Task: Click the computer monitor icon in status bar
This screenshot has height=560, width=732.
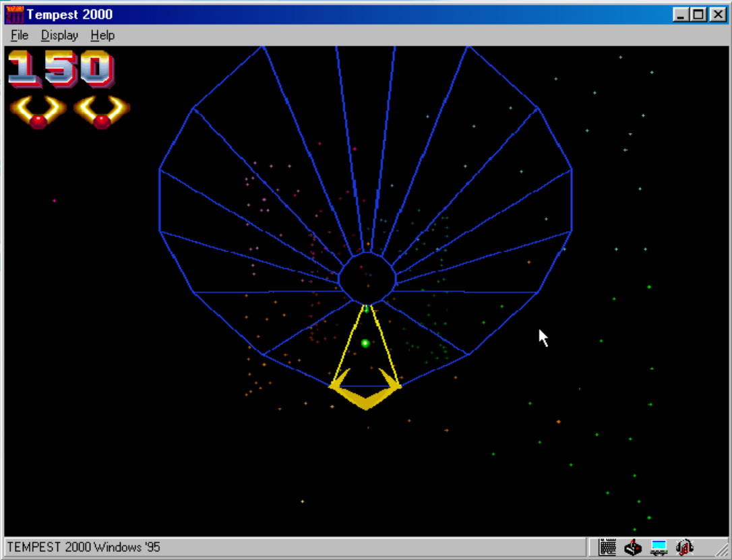Action: [659, 547]
